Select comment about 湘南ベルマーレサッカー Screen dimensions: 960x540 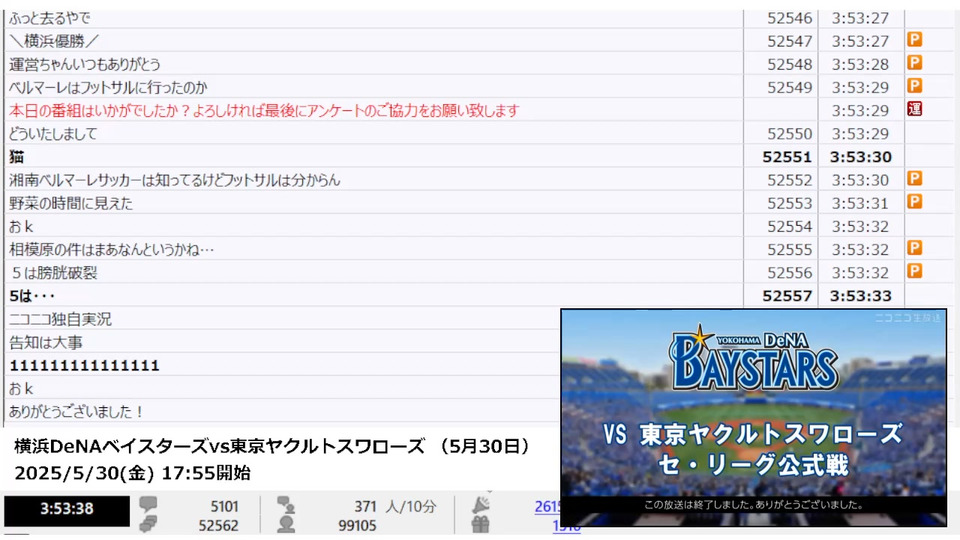click(x=174, y=181)
